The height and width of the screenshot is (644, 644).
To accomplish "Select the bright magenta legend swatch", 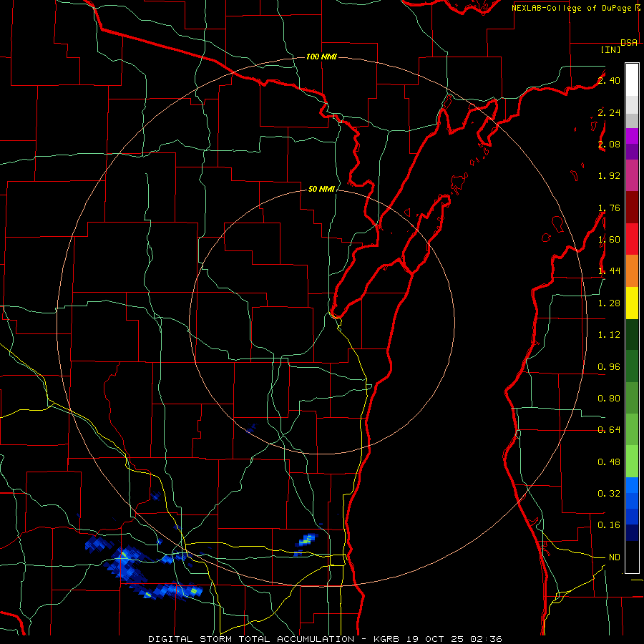I will (632, 136).
